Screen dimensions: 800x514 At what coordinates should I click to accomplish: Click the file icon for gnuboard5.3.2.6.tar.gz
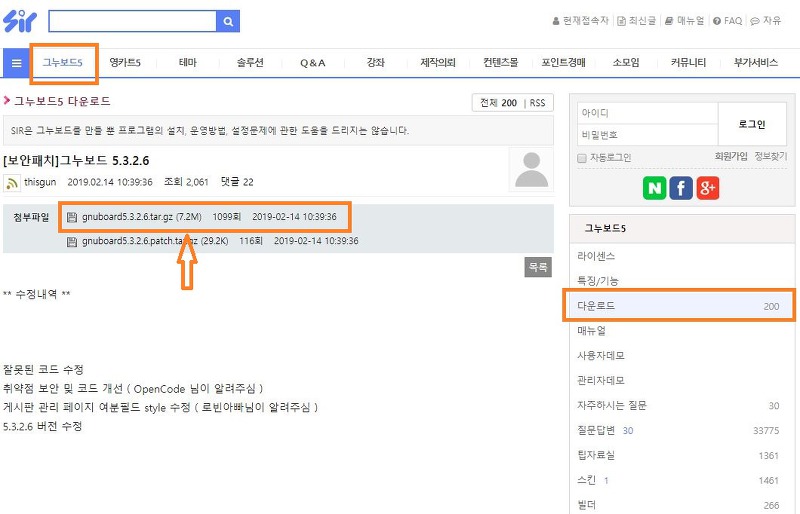click(x=72, y=217)
